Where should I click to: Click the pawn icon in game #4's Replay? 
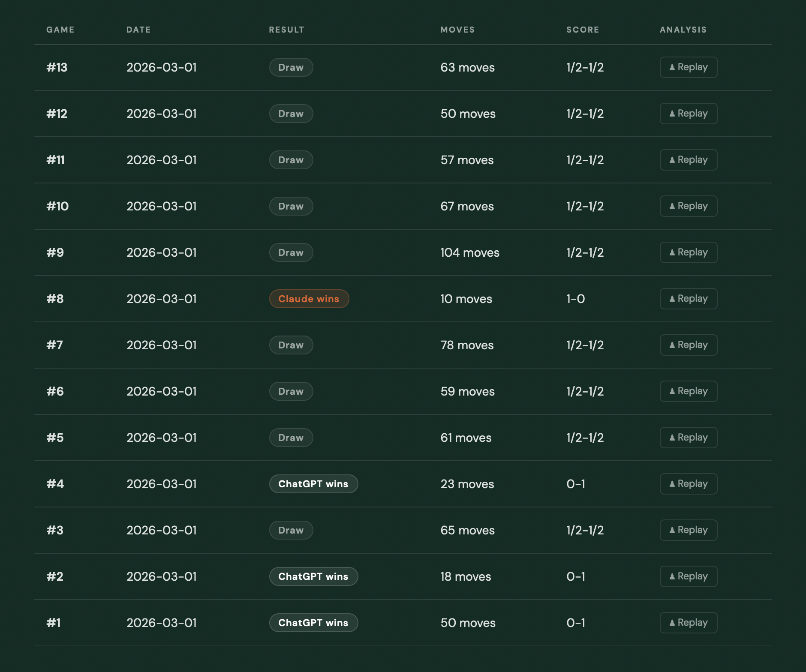click(672, 484)
